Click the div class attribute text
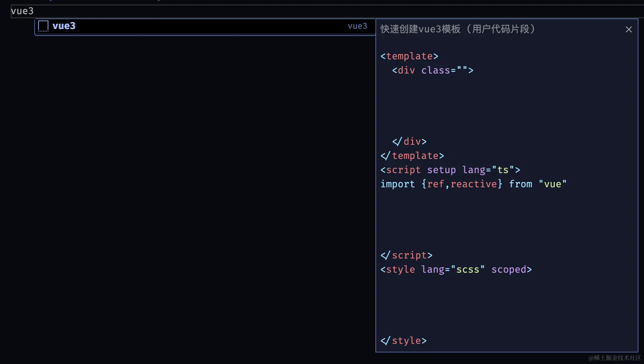 tap(436, 70)
